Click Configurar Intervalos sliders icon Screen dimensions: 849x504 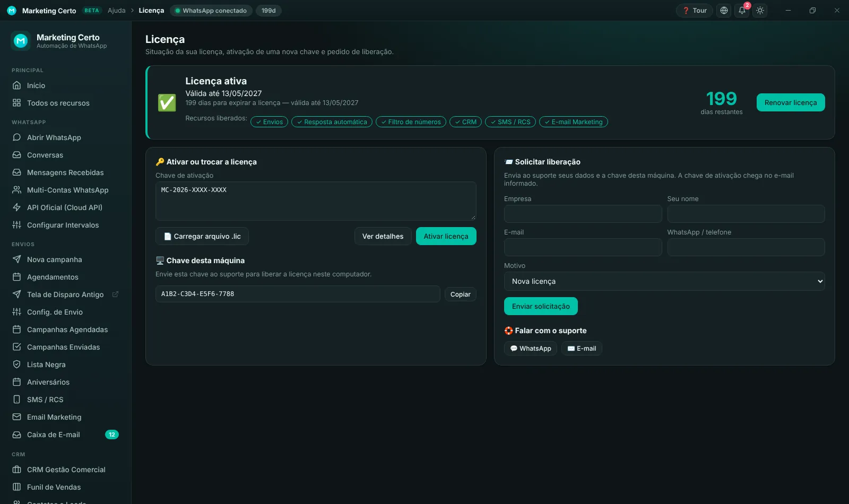coord(17,225)
